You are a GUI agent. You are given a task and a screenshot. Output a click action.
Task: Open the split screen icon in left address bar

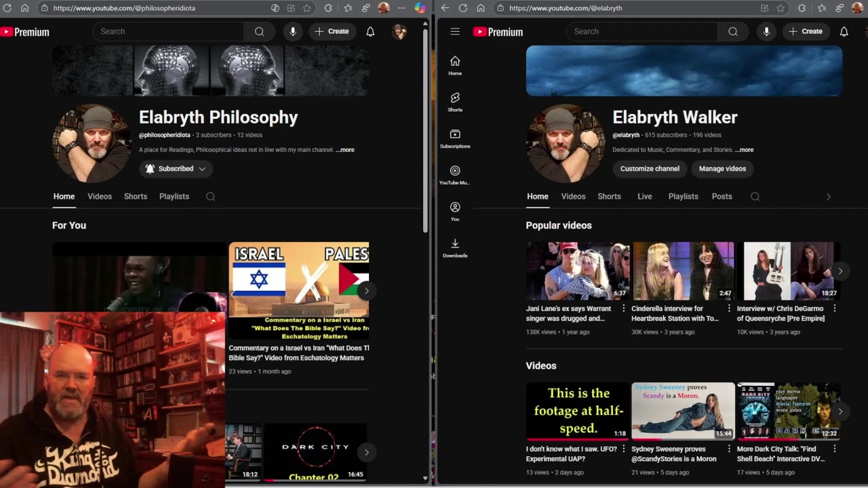(x=291, y=8)
